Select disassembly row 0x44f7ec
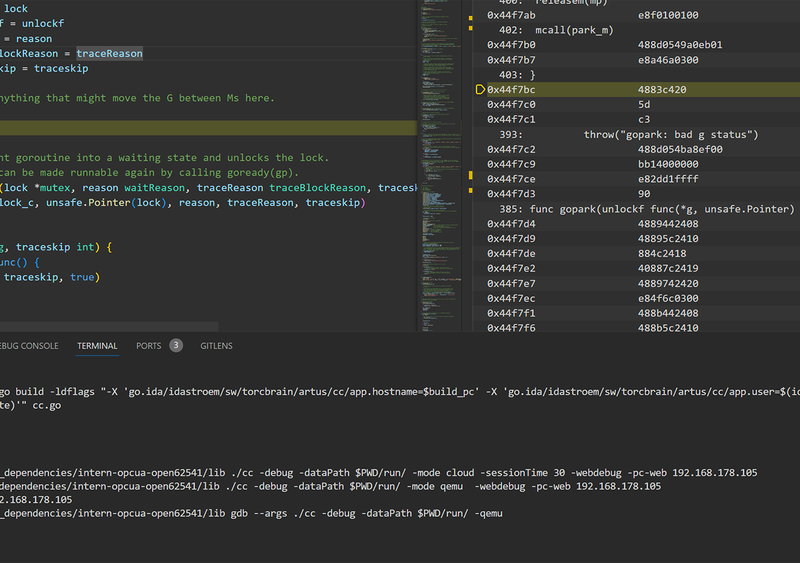 coord(636,298)
